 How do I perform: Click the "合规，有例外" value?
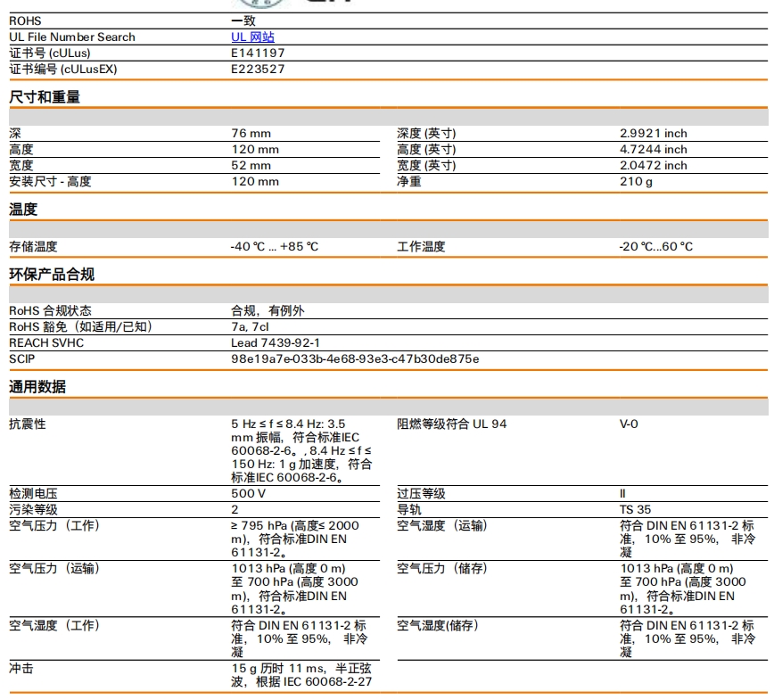click(268, 310)
